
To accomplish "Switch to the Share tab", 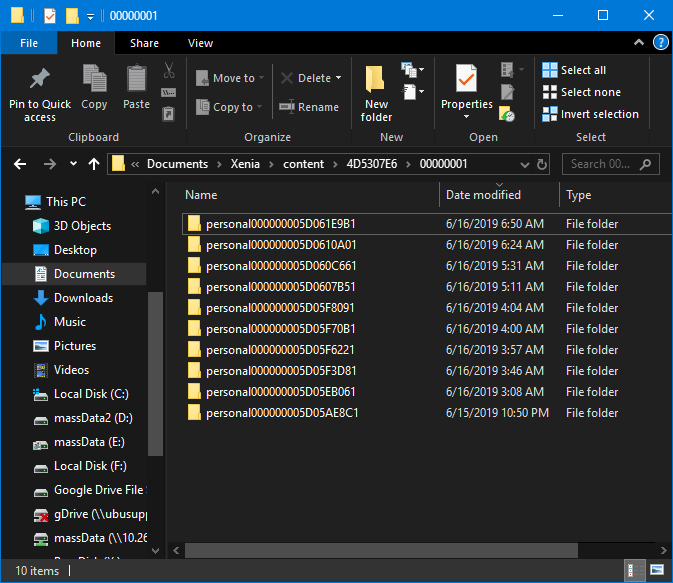I will pos(144,43).
